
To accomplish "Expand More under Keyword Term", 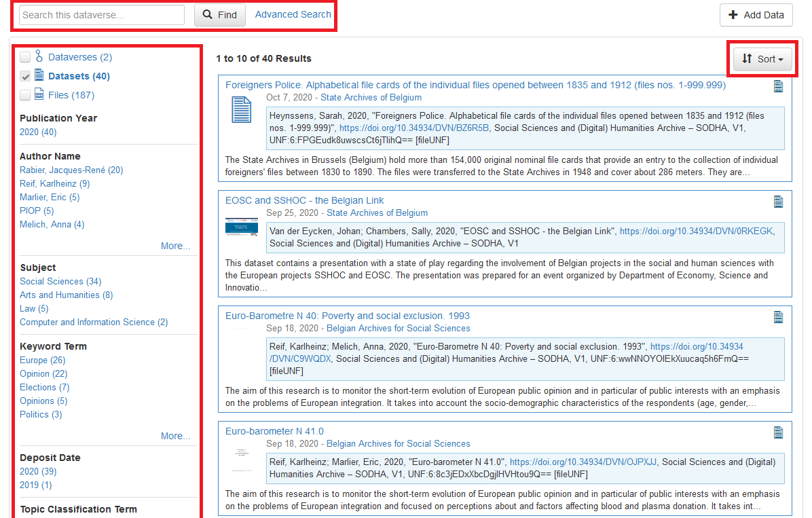I will [176, 436].
